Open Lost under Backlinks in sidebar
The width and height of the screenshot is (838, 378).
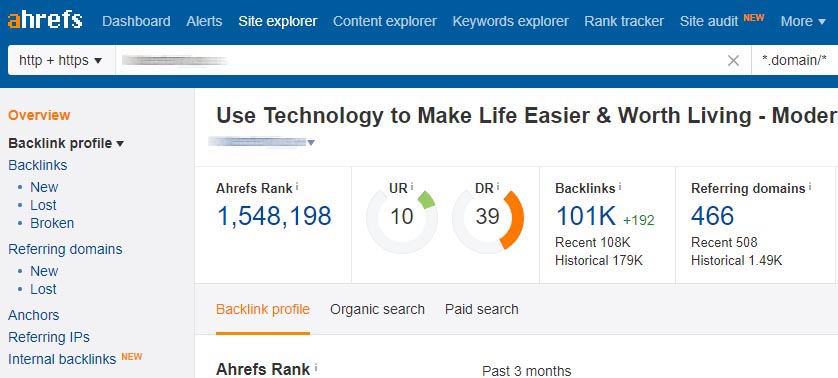43,205
